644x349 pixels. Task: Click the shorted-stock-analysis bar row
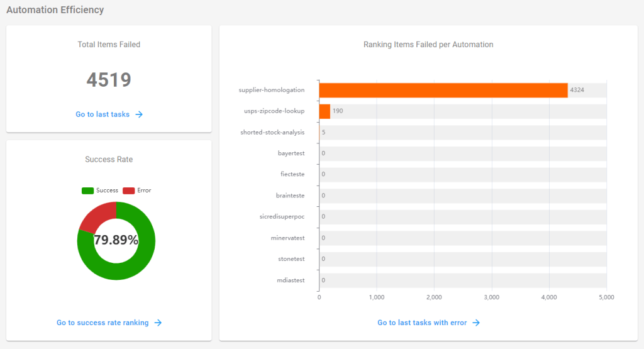pyautogui.click(x=463, y=133)
